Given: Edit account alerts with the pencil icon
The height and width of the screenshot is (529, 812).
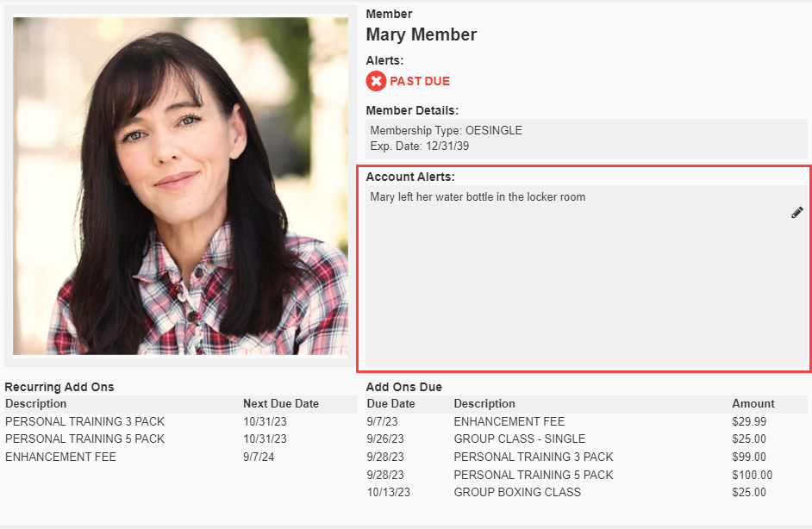Looking at the screenshot, I should 797,213.
